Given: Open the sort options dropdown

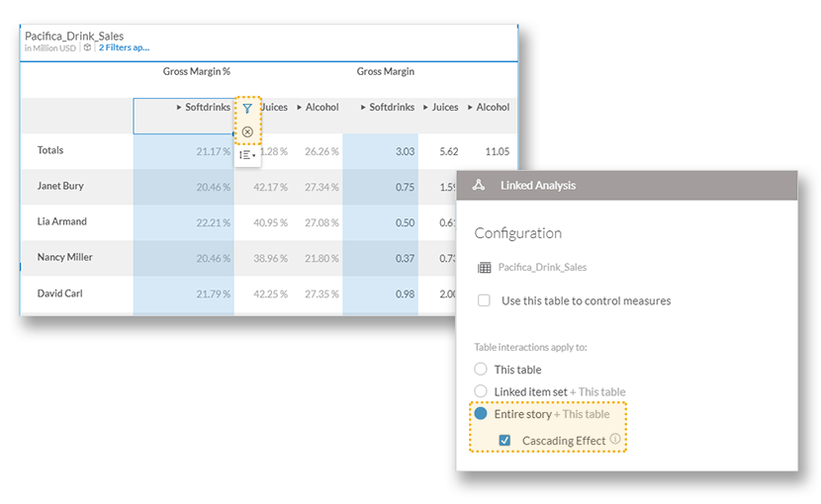Looking at the screenshot, I should [247, 154].
